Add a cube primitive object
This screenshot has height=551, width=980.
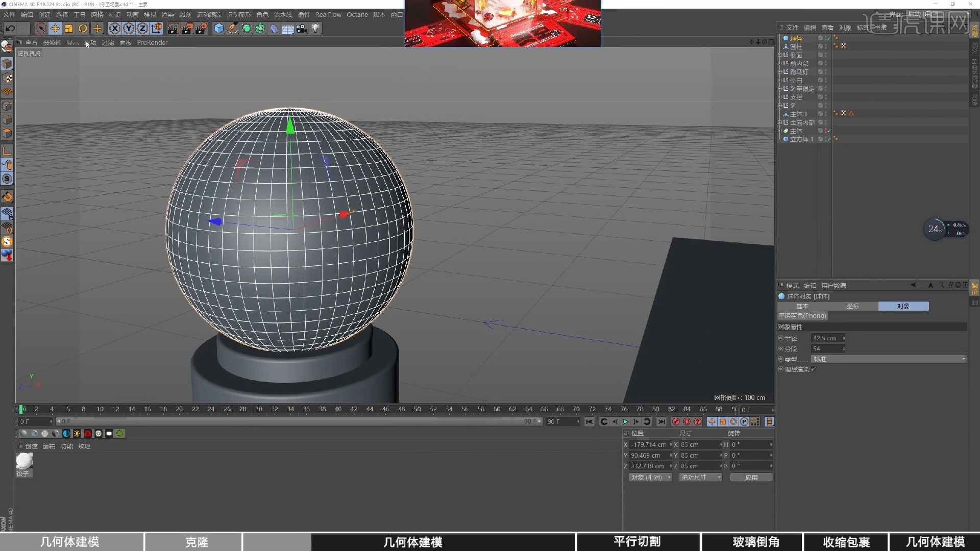pos(218,29)
